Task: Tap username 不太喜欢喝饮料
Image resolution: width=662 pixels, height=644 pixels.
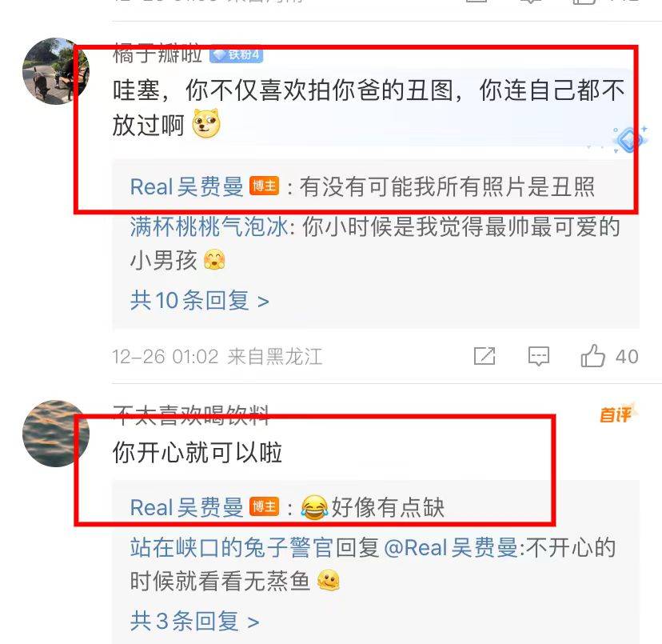Action: click(x=191, y=415)
